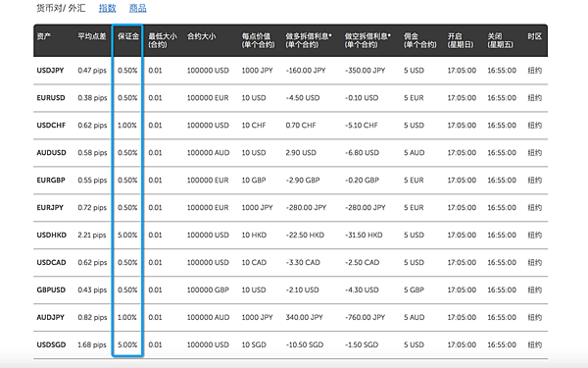The height and width of the screenshot is (368, 588).
Task: Click the 平均点差 column header
Action: click(92, 36)
